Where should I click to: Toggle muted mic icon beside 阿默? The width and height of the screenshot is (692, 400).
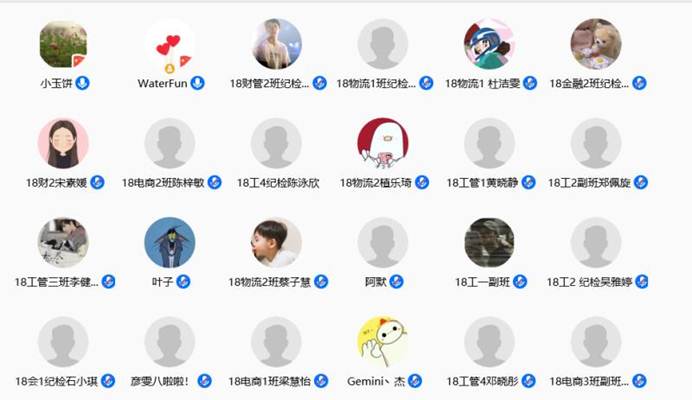(x=396, y=282)
